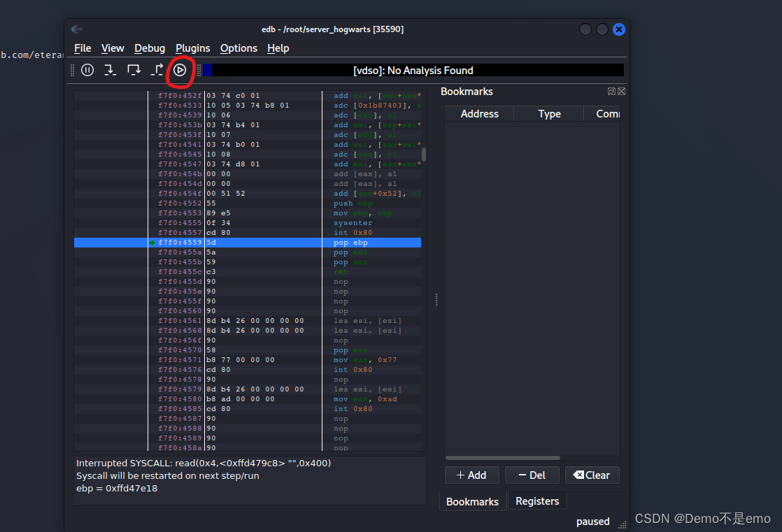The image size is (782, 532).
Task: Click the splitter handle beside Bookmarks
Action: click(x=436, y=299)
